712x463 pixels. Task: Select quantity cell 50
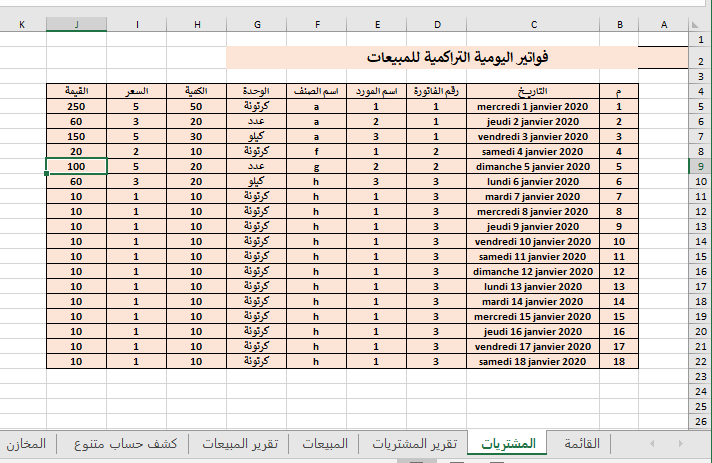[197, 107]
